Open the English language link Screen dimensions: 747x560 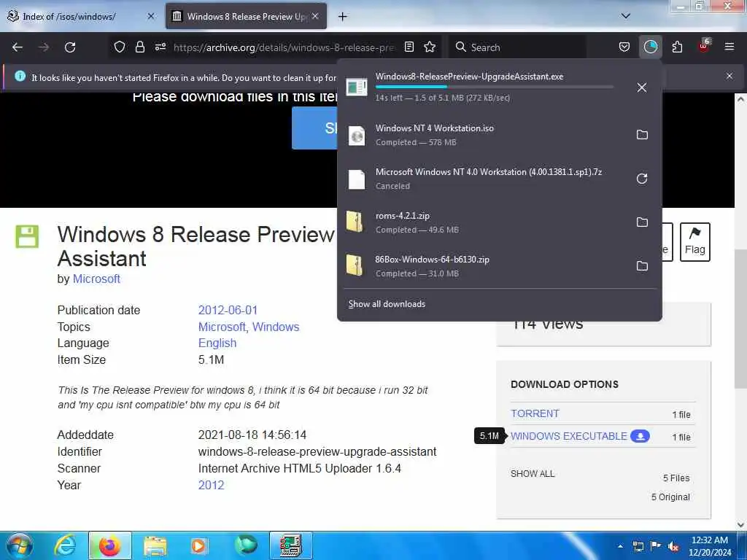point(217,343)
